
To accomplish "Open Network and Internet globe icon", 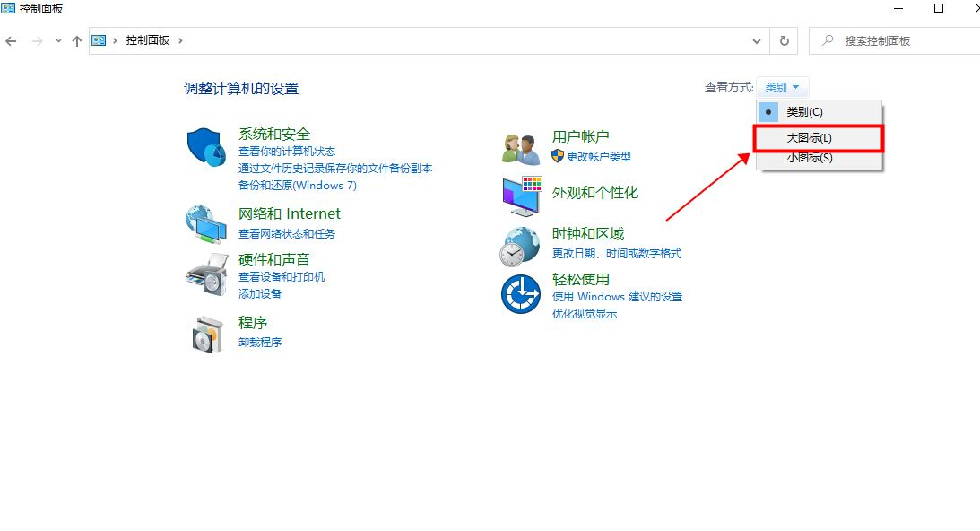I will point(206,224).
